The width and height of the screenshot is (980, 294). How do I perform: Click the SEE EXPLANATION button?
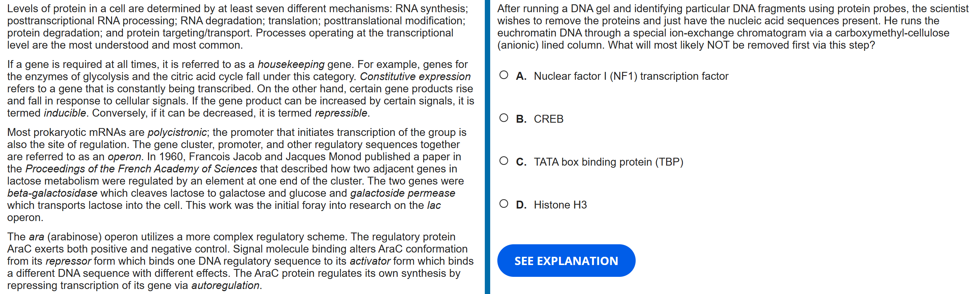[x=566, y=261]
